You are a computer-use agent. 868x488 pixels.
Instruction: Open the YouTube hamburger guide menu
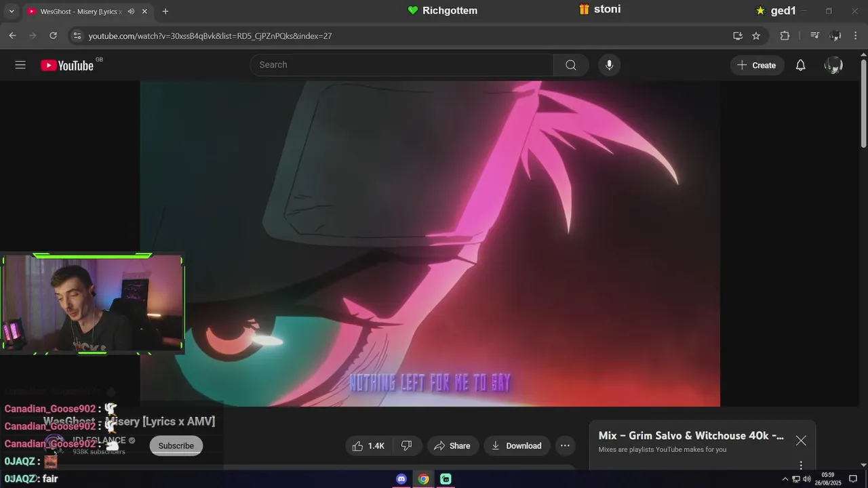pos(20,65)
